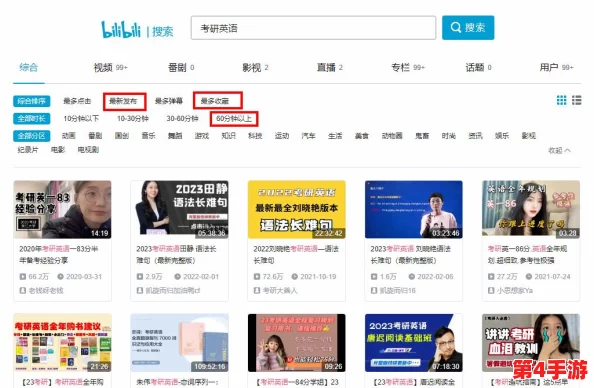
Task: Click the bilibili logo
Action: click(x=121, y=29)
